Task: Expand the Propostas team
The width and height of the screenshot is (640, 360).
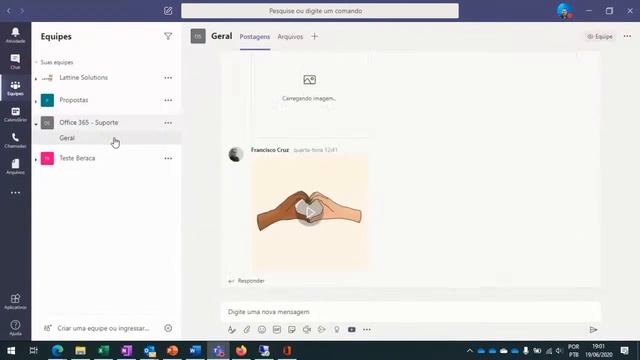Action: (x=36, y=101)
